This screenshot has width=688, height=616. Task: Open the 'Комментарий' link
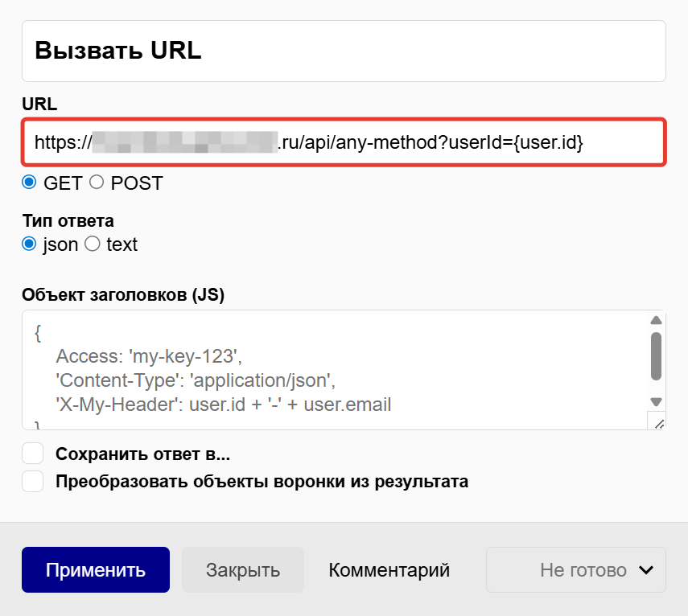click(389, 570)
